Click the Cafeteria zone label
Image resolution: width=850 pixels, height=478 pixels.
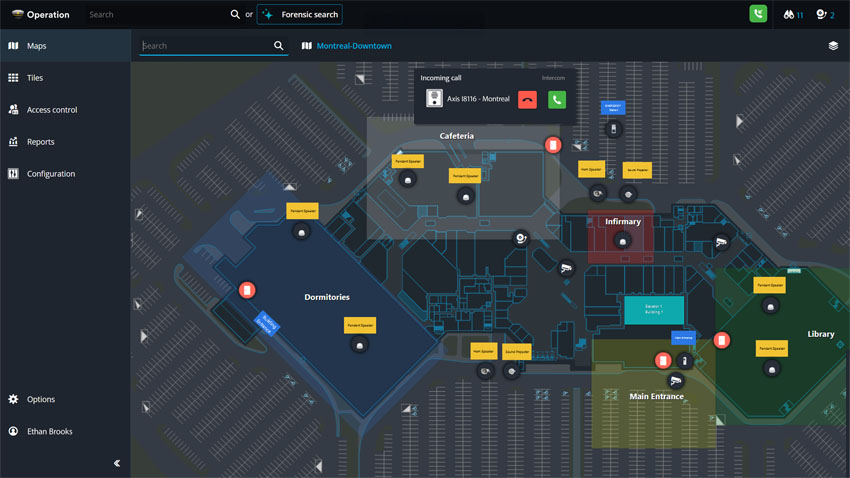pos(456,136)
